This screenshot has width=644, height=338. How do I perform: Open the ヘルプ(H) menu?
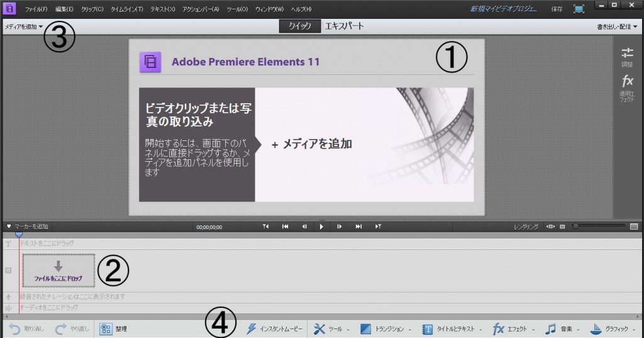[301, 9]
